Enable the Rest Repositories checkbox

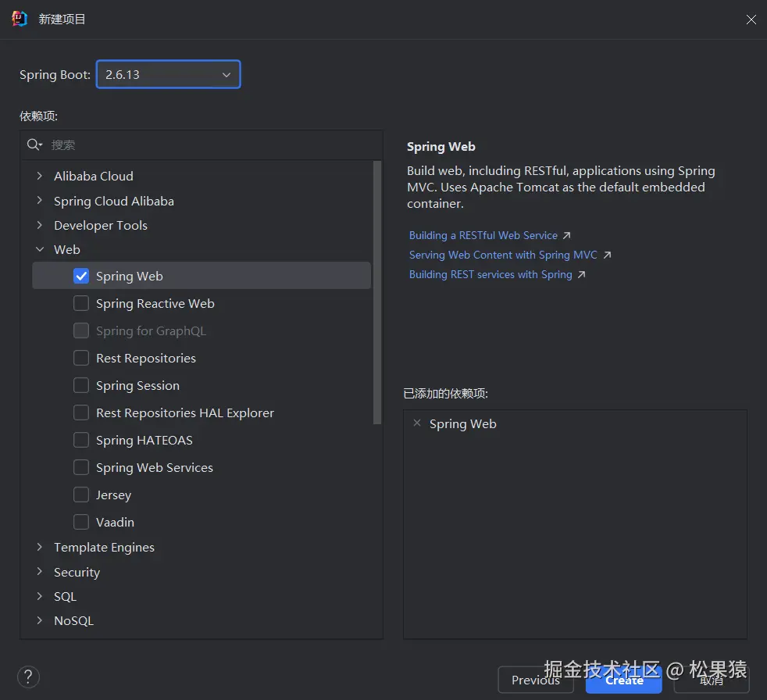[x=81, y=358]
